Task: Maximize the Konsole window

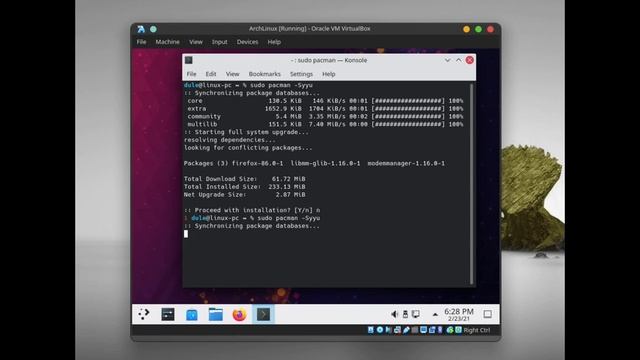Action: click(x=458, y=60)
